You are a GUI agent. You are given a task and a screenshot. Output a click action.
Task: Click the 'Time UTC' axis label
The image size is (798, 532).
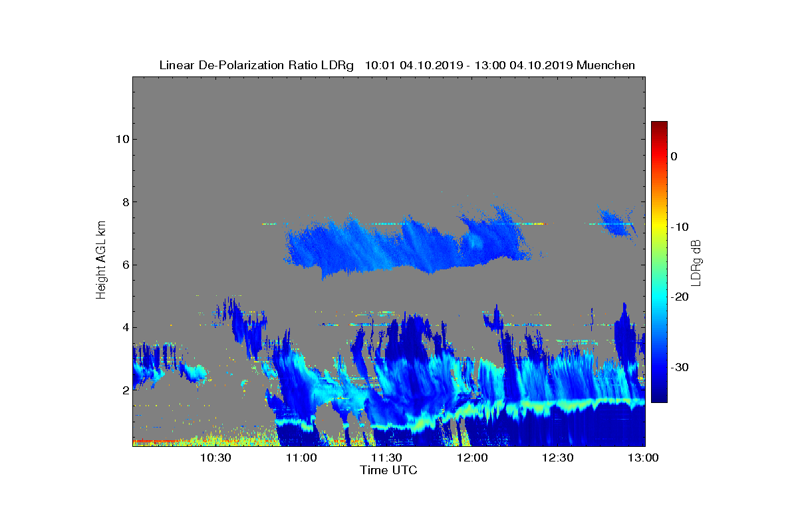388,470
